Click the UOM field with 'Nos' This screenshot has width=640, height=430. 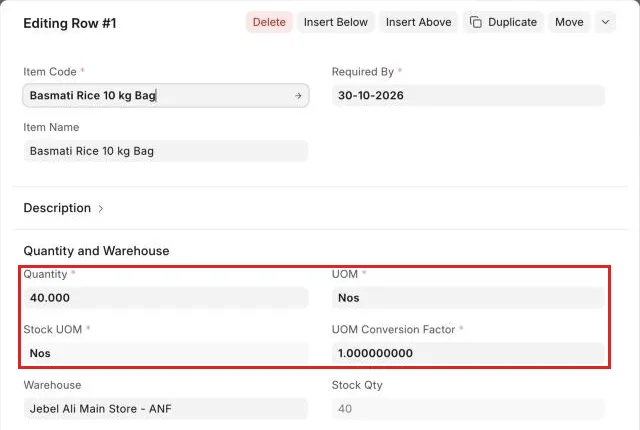click(x=468, y=298)
